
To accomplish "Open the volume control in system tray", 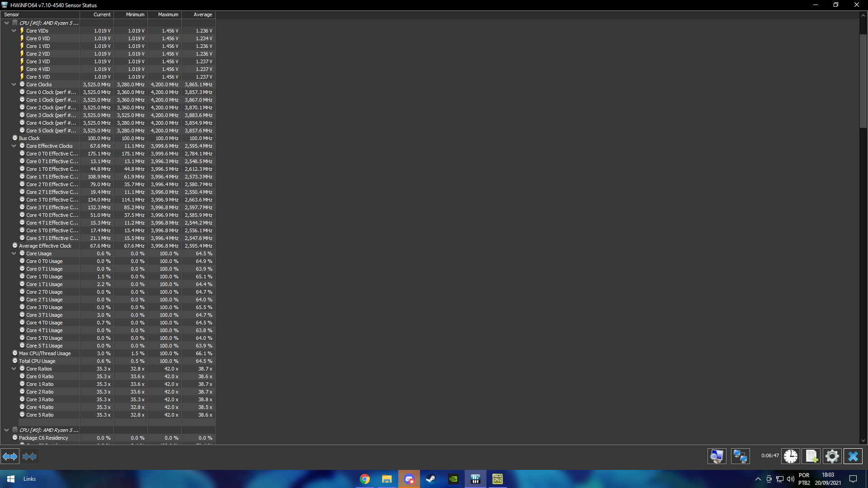I will tap(790, 479).
